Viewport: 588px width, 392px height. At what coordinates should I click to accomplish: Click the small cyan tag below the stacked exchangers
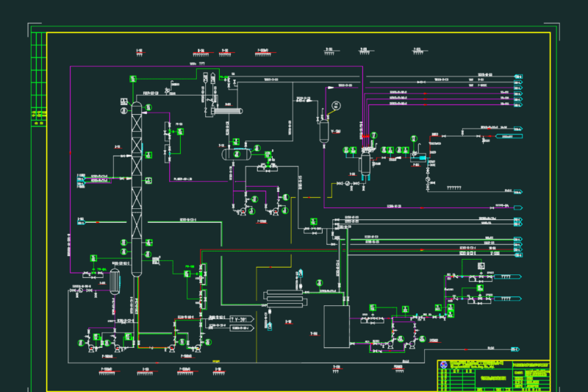269,326
